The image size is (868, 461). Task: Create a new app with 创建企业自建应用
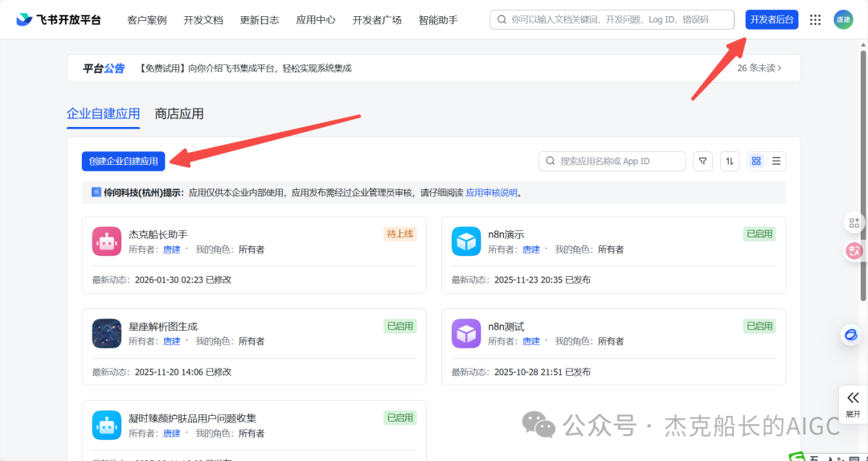tap(124, 161)
